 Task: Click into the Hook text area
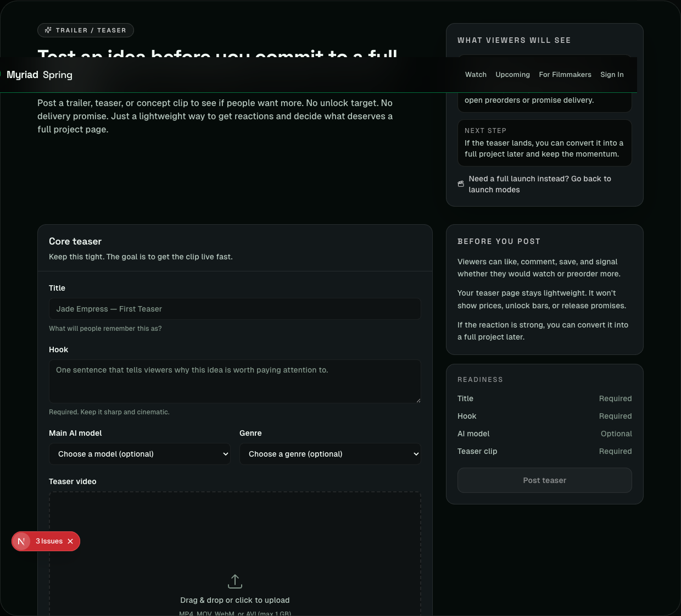tap(235, 381)
